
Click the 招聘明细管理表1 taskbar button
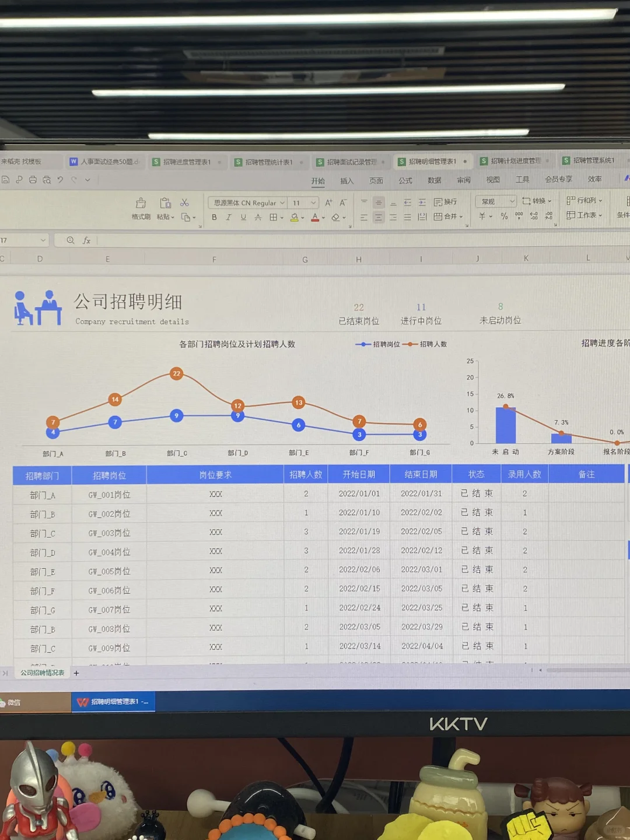tap(113, 702)
